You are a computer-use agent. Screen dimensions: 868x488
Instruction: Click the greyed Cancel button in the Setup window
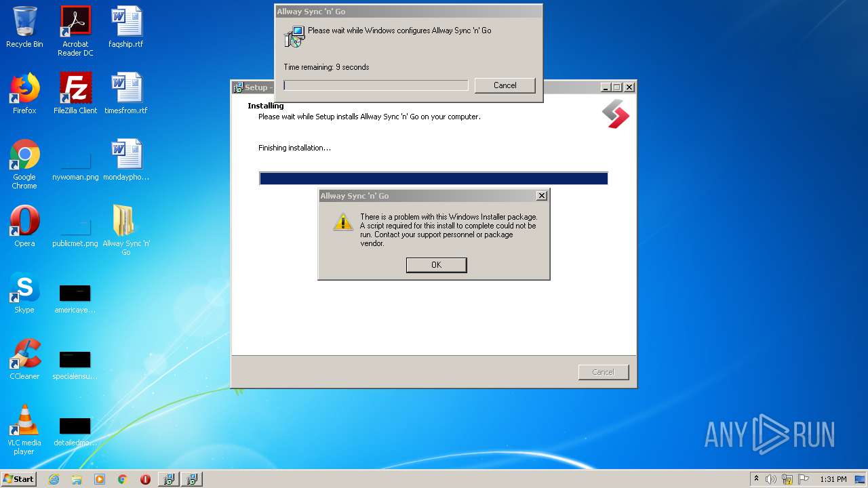coord(603,372)
